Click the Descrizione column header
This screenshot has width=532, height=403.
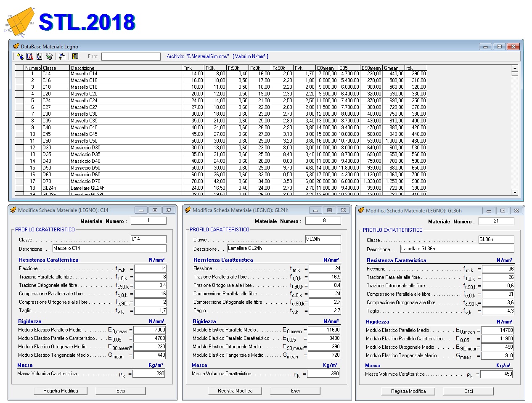point(126,68)
